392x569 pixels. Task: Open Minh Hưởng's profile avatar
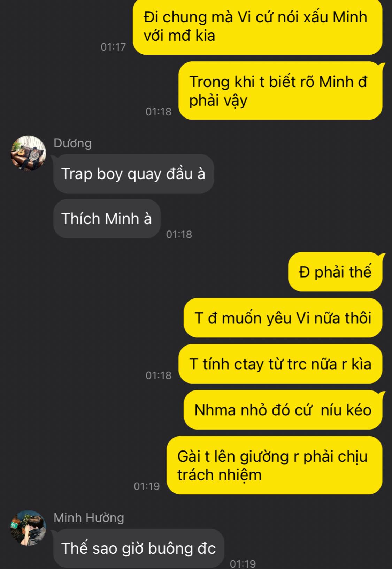tap(29, 528)
